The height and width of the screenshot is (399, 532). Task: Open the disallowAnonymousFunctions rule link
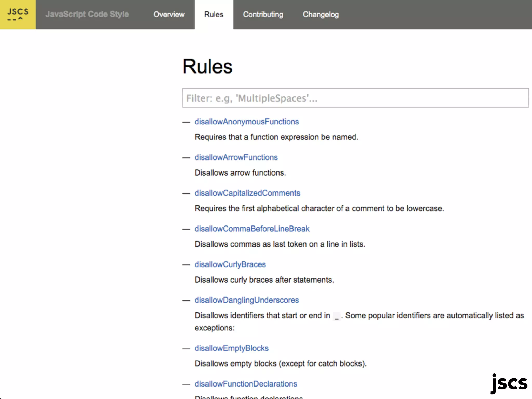(247, 122)
